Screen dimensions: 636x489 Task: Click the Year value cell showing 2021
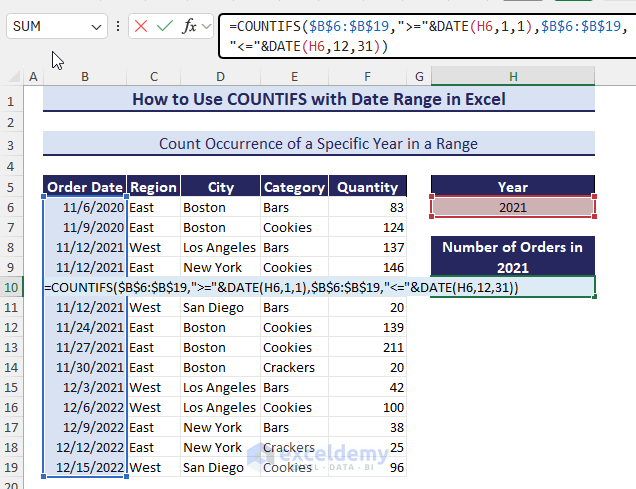[512, 207]
